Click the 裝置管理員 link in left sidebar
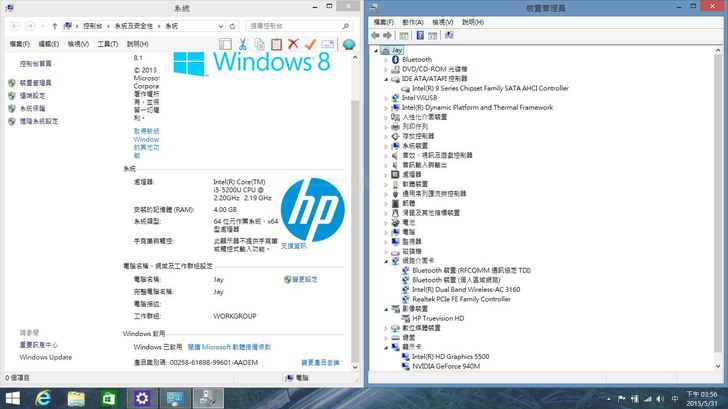The width and height of the screenshot is (728, 409). 35,83
